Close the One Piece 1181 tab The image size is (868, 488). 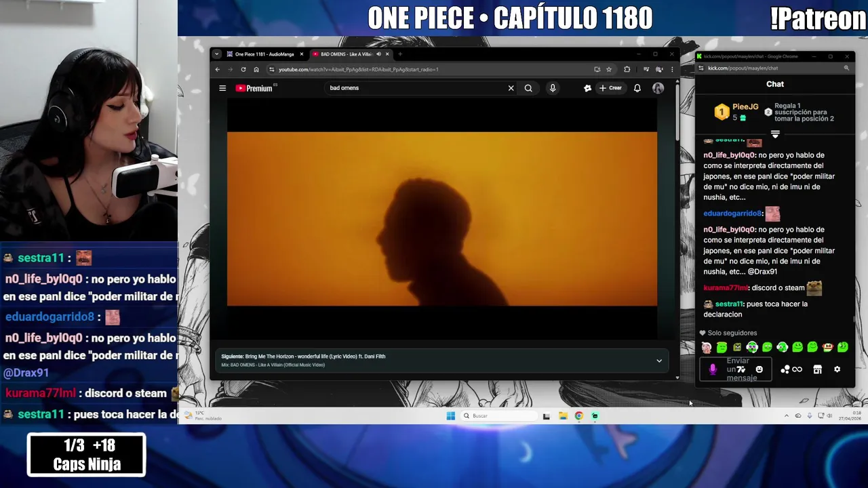[x=302, y=54]
